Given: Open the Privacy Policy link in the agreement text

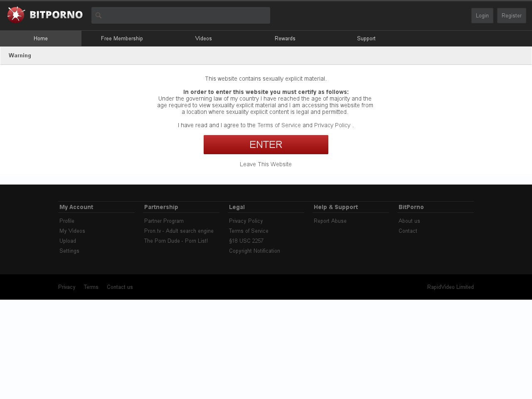Looking at the screenshot, I should click(332, 125).
